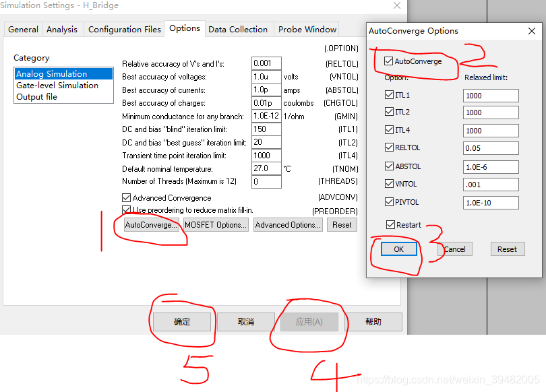Edit ITL1 relaxed limit field

tap(491, 96)
